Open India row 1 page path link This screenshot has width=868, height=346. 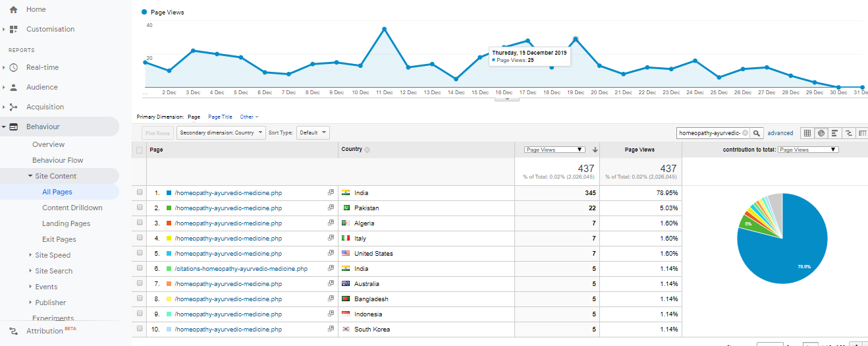[x=228, y=193]
